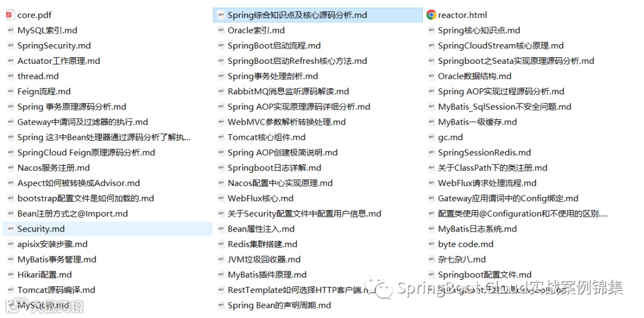
Task: Select Bean注册方式之@Import.md
Action: point(72,214)
